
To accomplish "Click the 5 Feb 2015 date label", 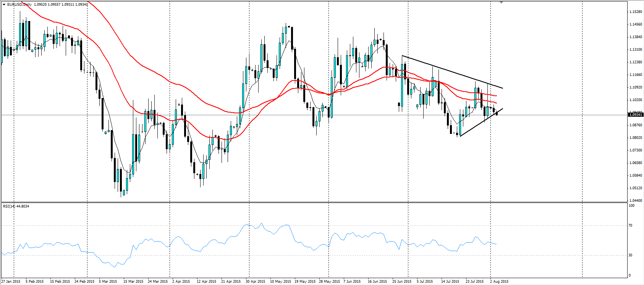I will coord(35,282).
